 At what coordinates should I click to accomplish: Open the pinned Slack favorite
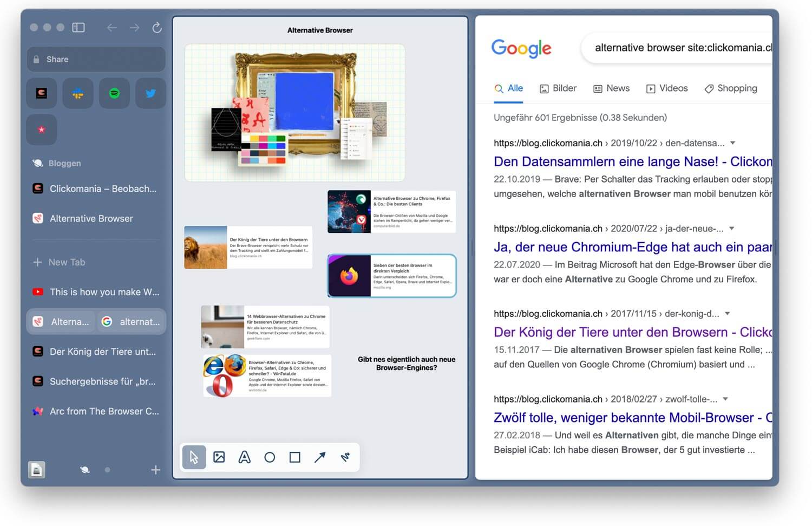click(78, 94)
